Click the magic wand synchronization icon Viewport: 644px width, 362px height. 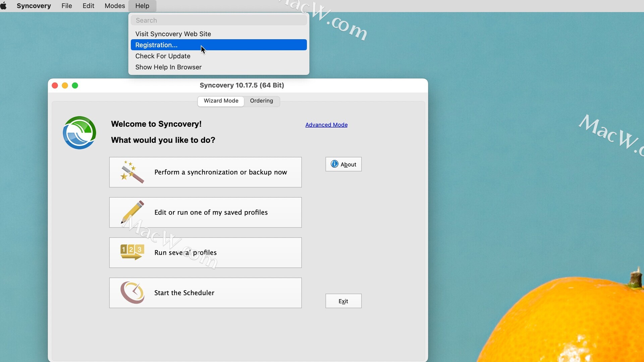(x=132, y=172)
